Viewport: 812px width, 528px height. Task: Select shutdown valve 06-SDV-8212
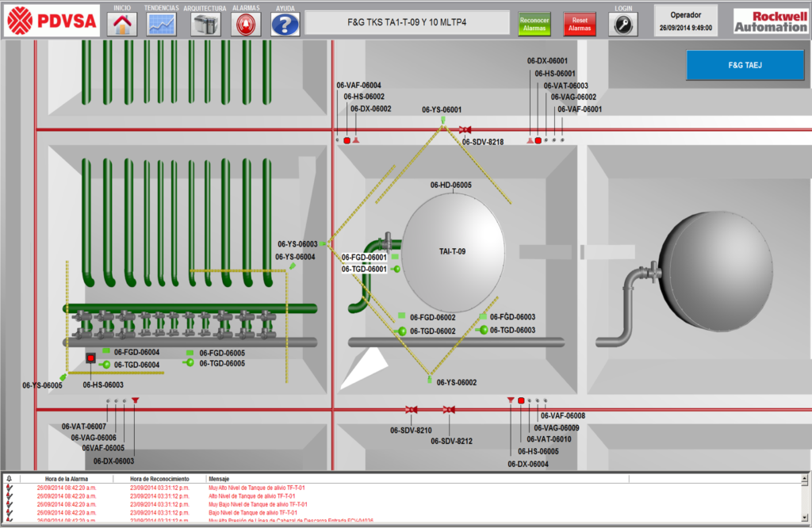pyautogui.click(x=449, y=410)
